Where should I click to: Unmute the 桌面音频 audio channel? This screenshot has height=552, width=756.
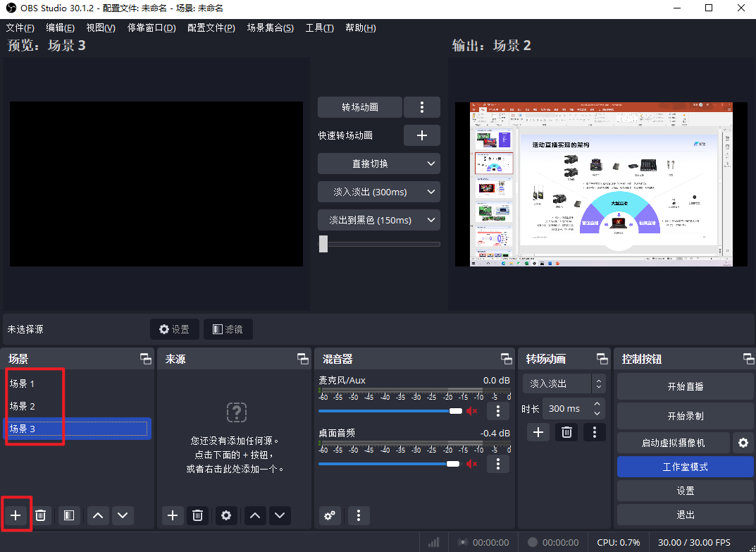(472, 463)
